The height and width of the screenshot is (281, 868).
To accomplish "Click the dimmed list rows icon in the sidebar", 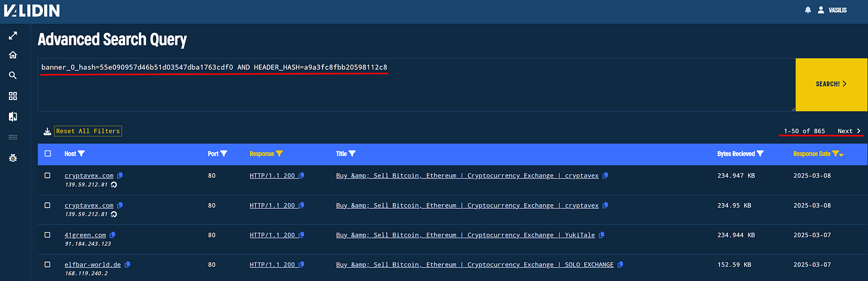I will coord(13,137).
